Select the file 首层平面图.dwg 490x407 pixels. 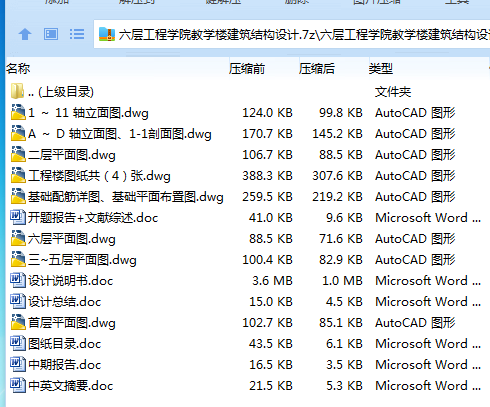tap(72, 323)
